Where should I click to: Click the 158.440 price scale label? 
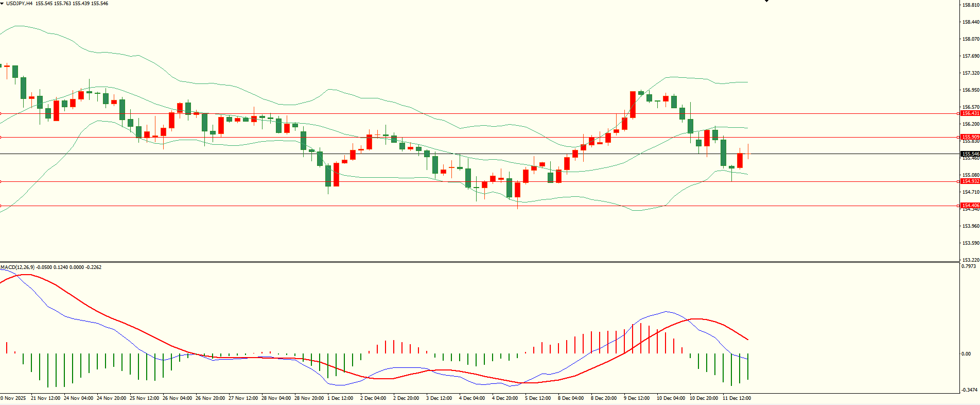click(x=971, y=22)
